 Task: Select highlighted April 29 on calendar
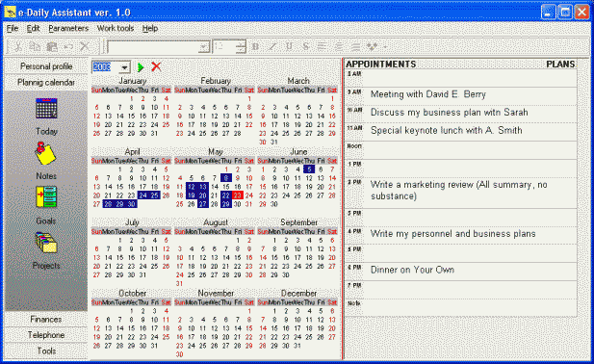click(x=119, y=204)
